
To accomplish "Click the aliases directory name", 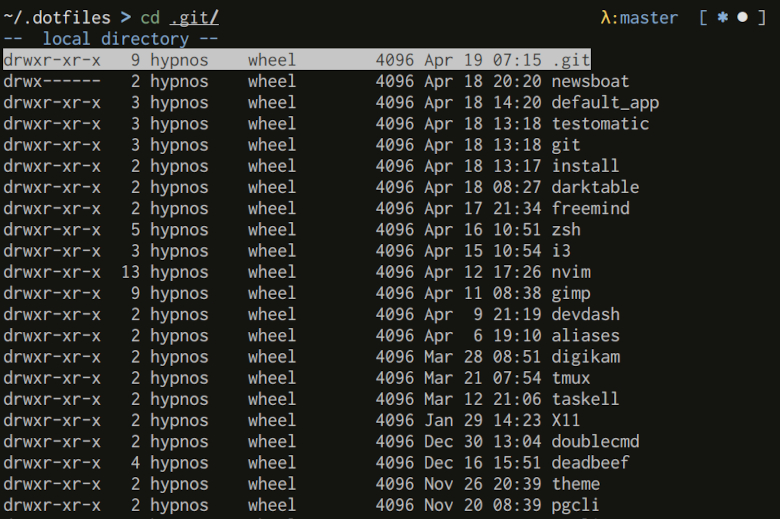I will pyautogui.click(x=585, y=335).
